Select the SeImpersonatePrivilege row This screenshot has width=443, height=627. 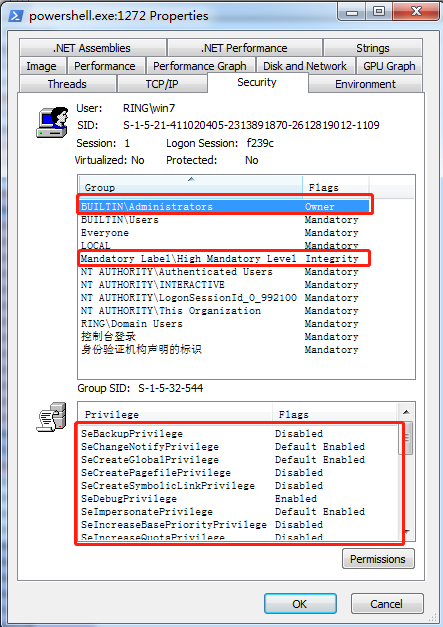pos(239,511)
